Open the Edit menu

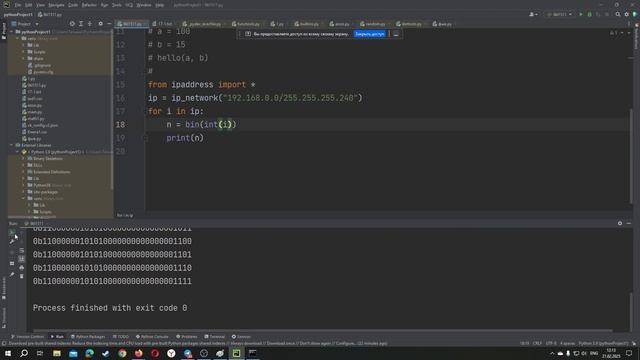point(29,5)
